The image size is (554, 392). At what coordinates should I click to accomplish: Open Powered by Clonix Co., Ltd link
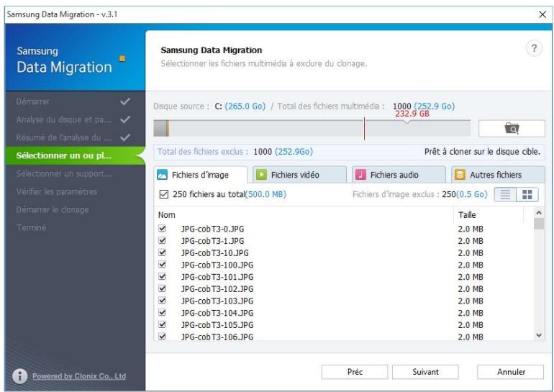pyautogui.click(x=79, y=376)
